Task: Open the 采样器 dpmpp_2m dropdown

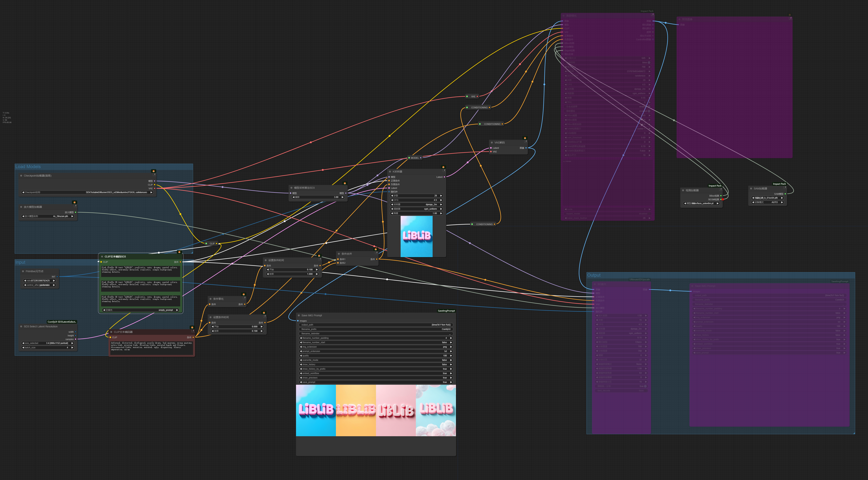Action: point(416,204)
